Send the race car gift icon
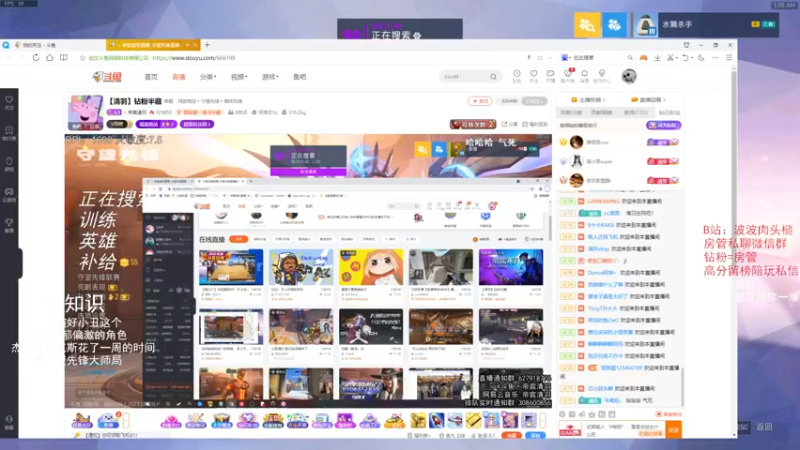 point(394,421)
